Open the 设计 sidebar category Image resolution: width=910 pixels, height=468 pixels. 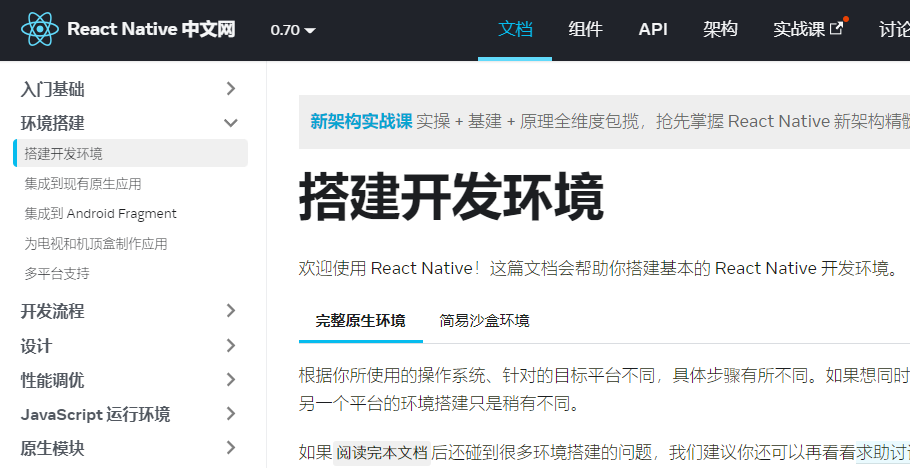coord(36,346)
